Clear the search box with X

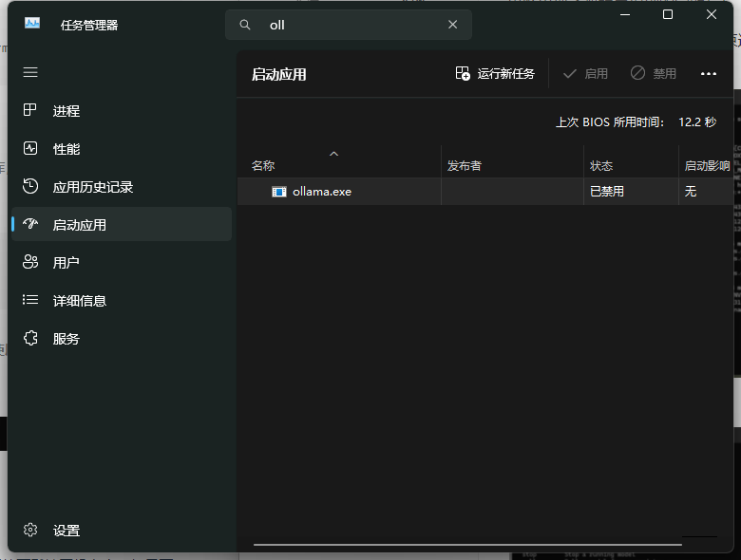(x=453, y=25)
